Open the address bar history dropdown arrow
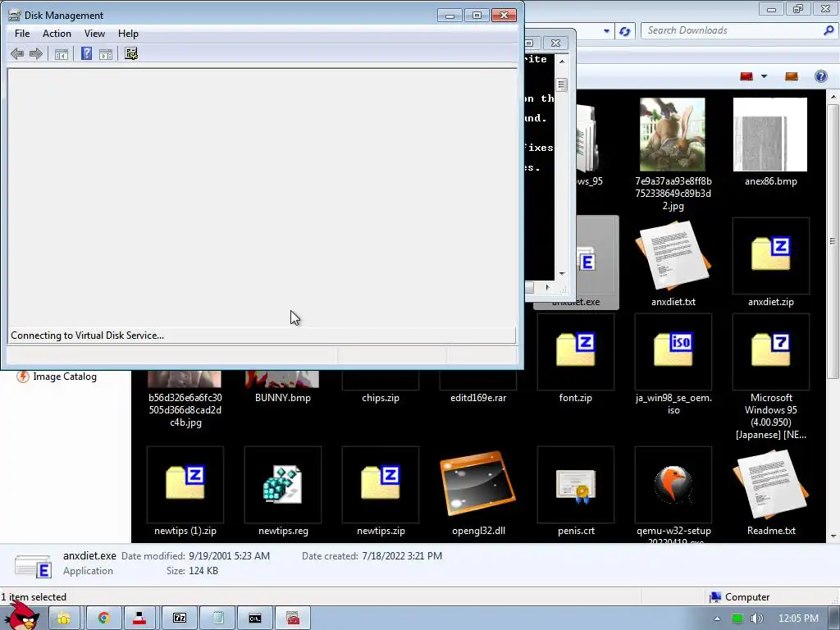This screenshot has height=630, width=840. pyautogui.click(x=606, y=31)
